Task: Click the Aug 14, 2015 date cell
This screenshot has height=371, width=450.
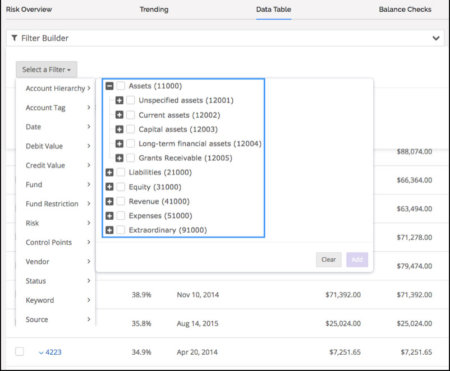Action: (197, 323)
